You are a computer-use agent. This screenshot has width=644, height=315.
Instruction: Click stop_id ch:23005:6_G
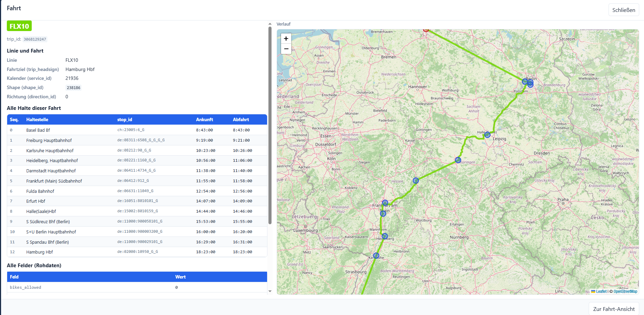pos(131,130)
